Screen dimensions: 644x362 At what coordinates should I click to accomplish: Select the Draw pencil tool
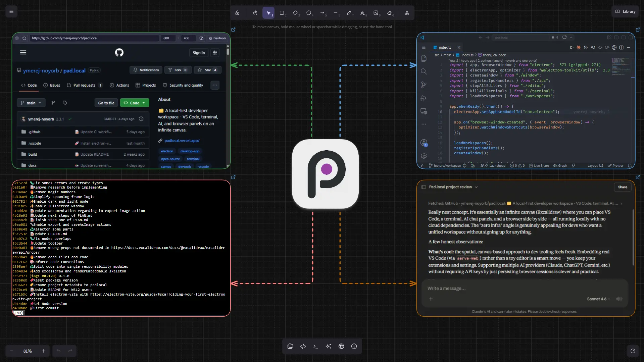pyautogui.click(x=349, y=13)
